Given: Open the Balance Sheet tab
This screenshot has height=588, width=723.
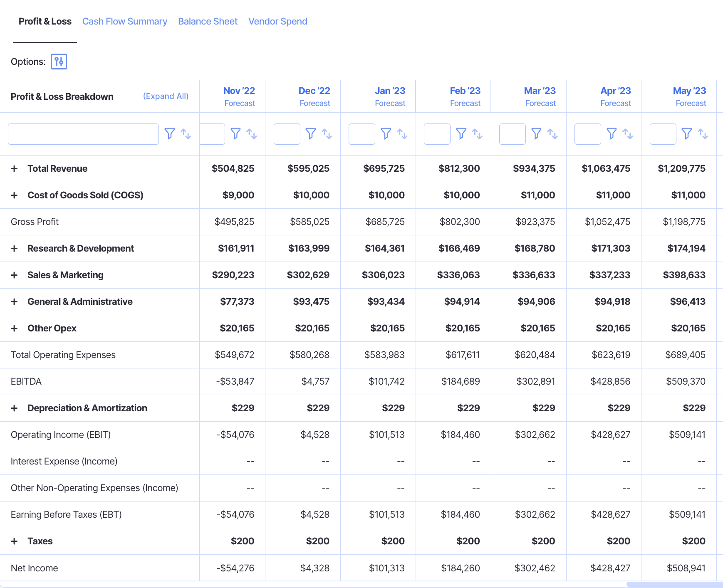Looking at the screenshot, I should point(208,21).
